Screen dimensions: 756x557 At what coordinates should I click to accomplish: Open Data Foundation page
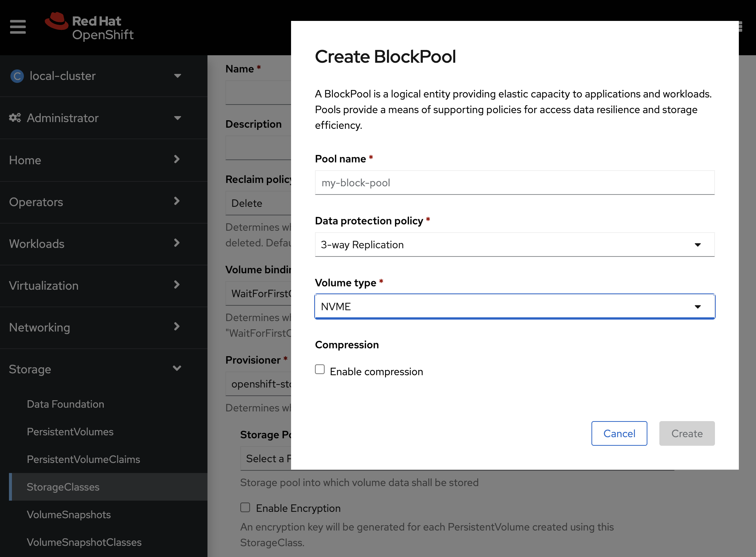65,404
